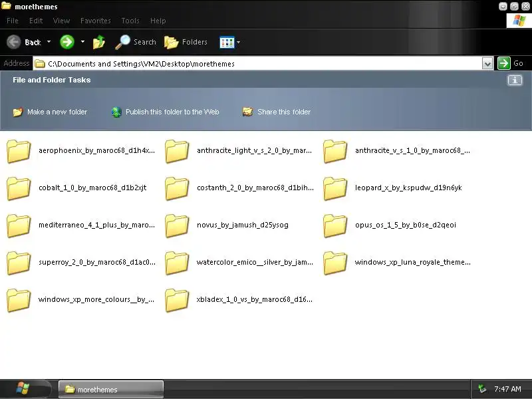Click Share this folder
The width and height of the screenshot is (532, 399).
point(277,112)
